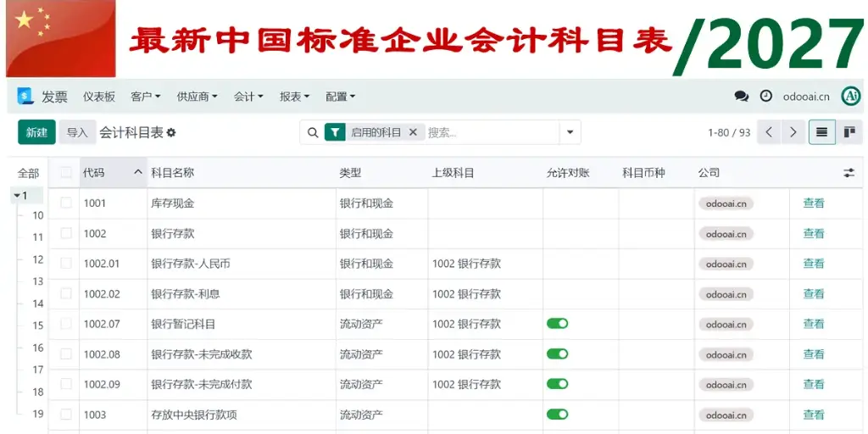Open the 供应商 dropdown menu
This screenshot has height=434, width=868.
point(197,97)
